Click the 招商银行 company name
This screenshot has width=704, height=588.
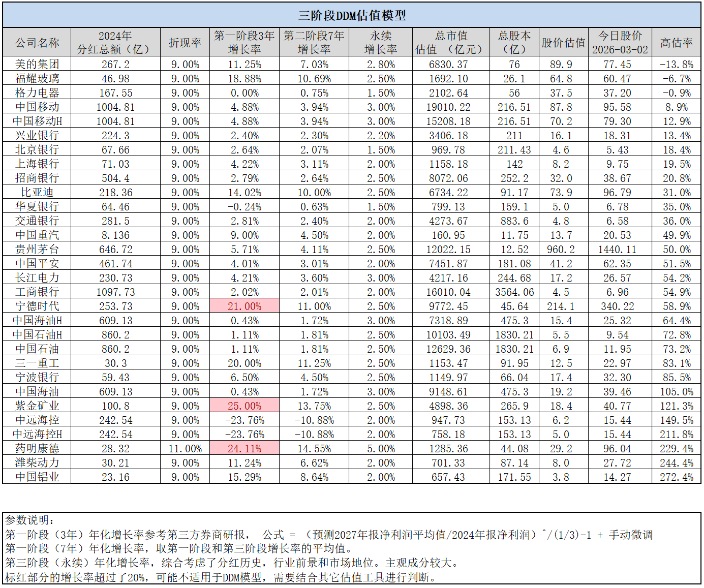(x=37, y=178)
